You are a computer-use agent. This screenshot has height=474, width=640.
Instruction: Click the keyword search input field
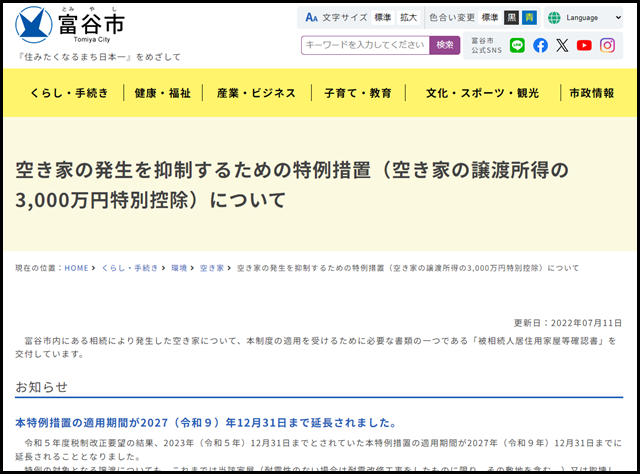365,45
